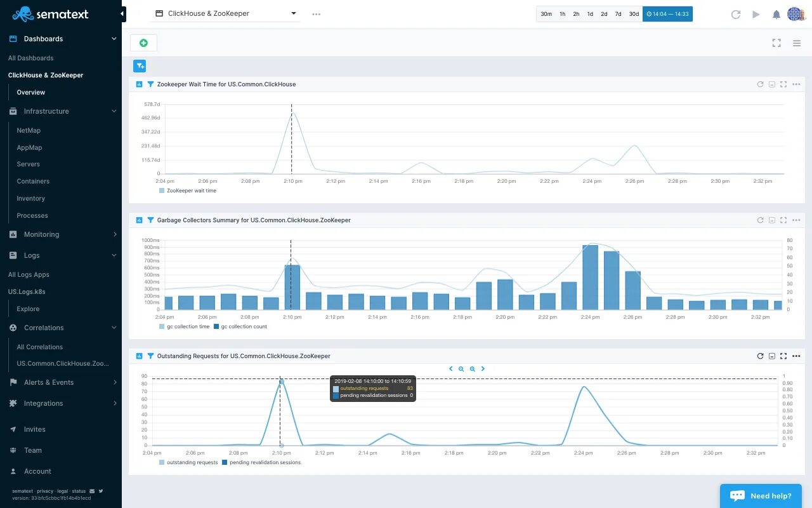Expand the Monitoring sidebar section
812x508 pixels.
click(114, 234)
